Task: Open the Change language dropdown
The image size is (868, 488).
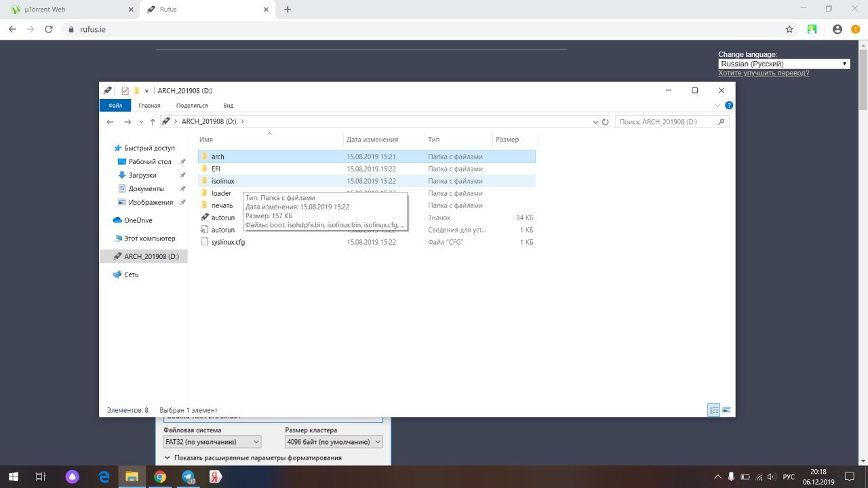Action: (784, 64)
